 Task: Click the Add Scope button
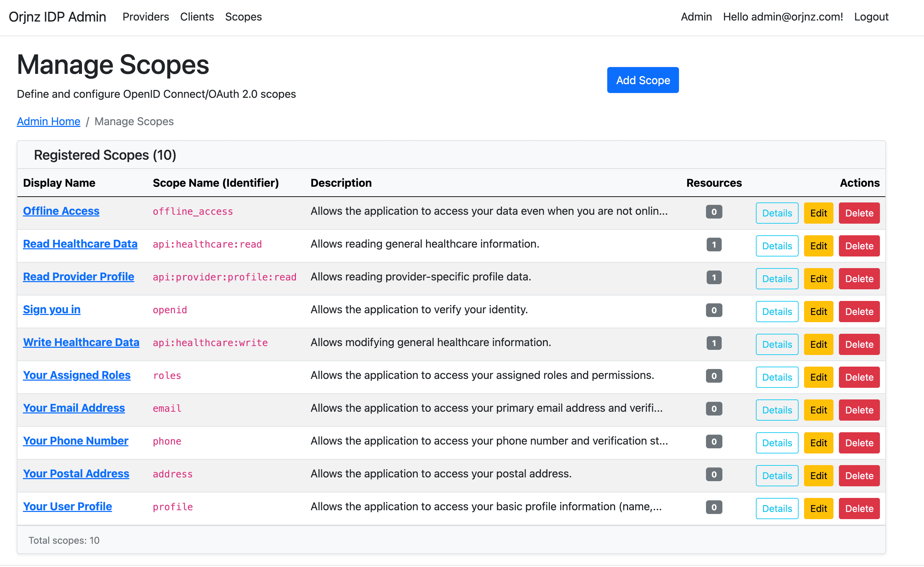pyautogui.click(x=643, y=80)
